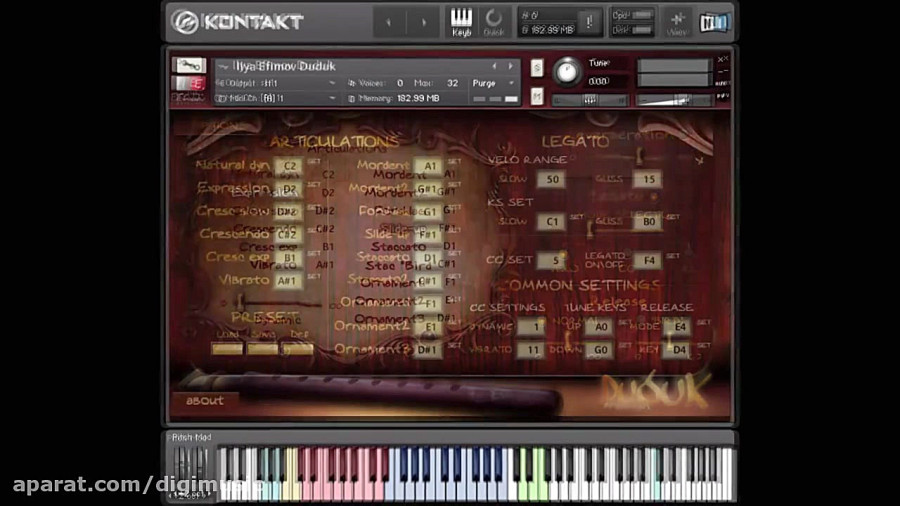The height and width of the screenshot is (506, 900).
Task: Go to previous item with header left arrow
Action: 389,22
